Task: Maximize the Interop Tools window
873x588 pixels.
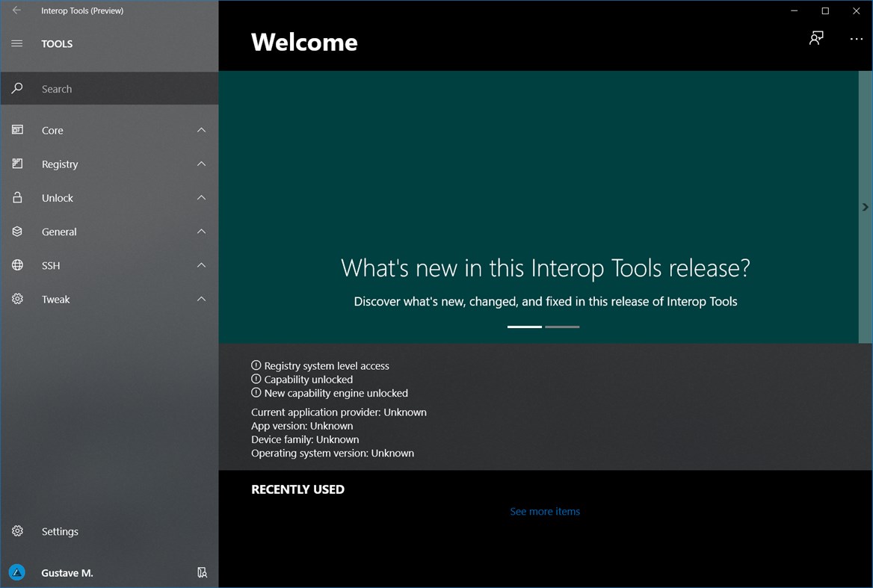Action: pyautogui.click(x=825, y=10)
